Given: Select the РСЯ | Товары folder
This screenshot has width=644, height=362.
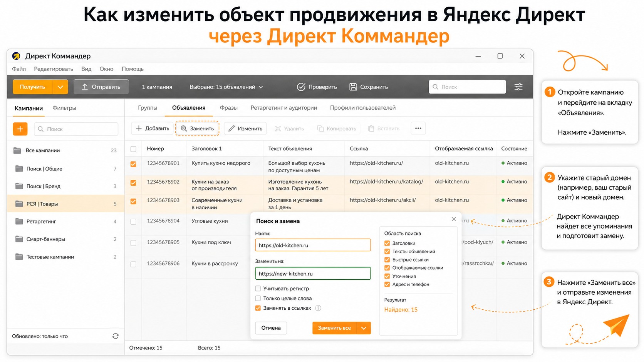Looking at the screenshot, I should [65, 204].
